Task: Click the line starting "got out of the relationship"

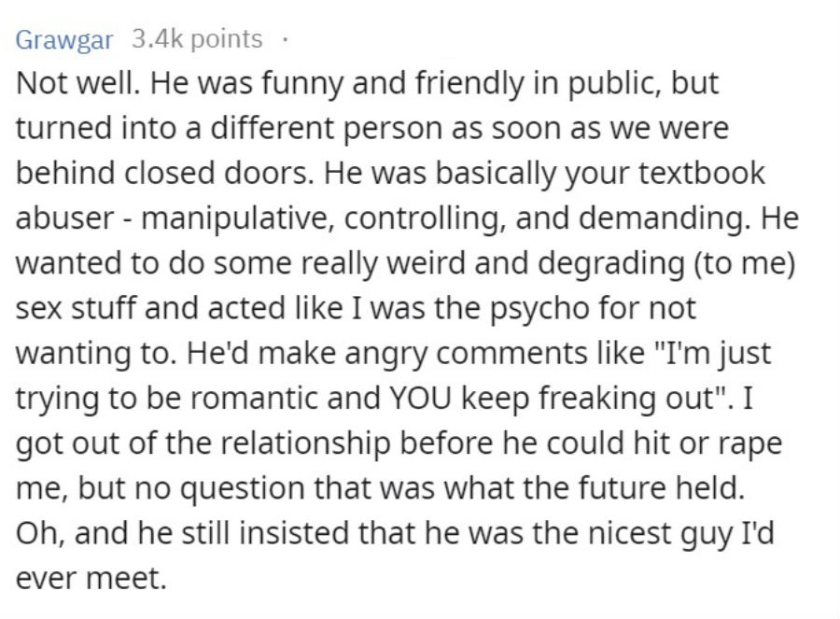Action: (x=399, y=444)
